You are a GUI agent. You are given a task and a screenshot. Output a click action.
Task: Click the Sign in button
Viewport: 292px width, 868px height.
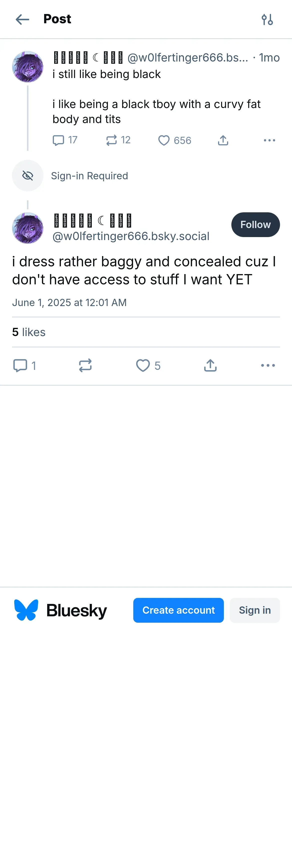tap(255, 610)
